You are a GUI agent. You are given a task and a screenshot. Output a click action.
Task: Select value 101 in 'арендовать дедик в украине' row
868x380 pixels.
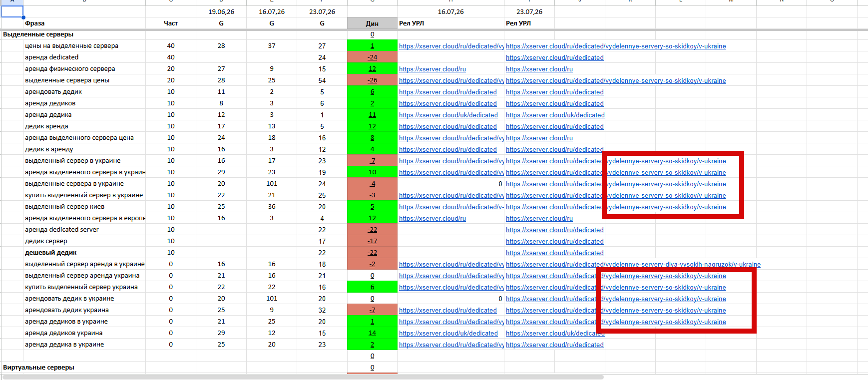pos(272,299)
